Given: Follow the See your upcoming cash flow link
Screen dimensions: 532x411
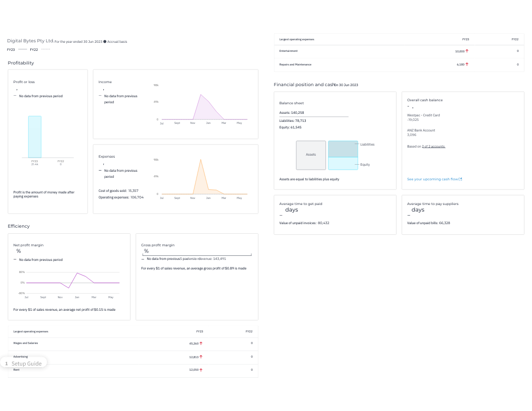Looking at the screenshot, I should 432,179.
